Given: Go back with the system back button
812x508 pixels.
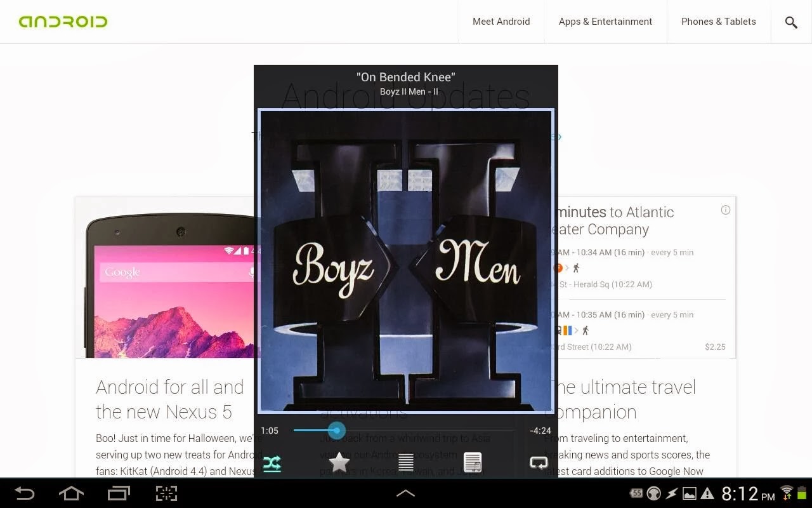Looking at the screenshot, I should (x=25, y=493).
